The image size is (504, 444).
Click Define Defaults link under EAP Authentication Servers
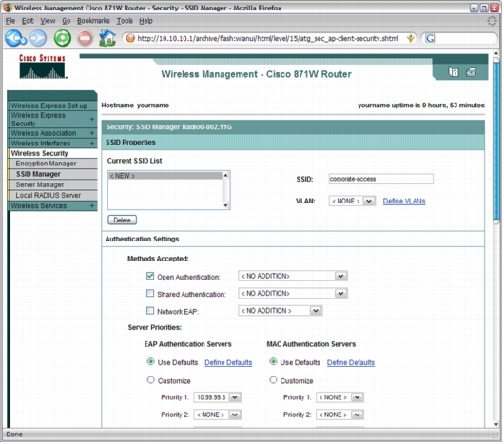[228, 363]
